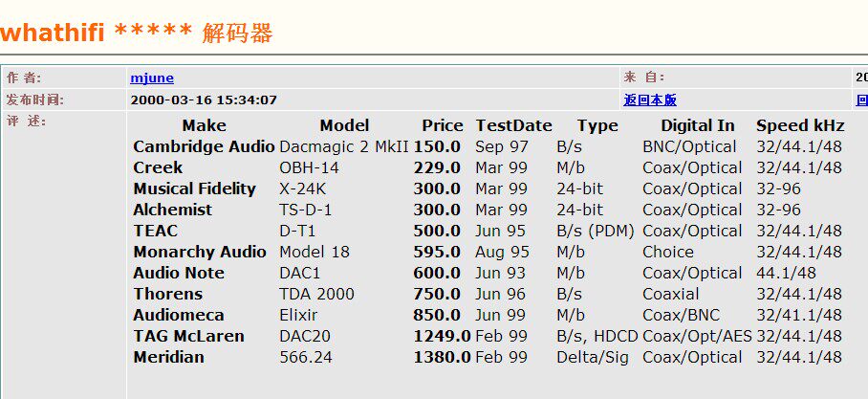Click the Thorens make cell
Image resolution: width=868 pixels, height=399 pixels.
[x=167, y=295]
